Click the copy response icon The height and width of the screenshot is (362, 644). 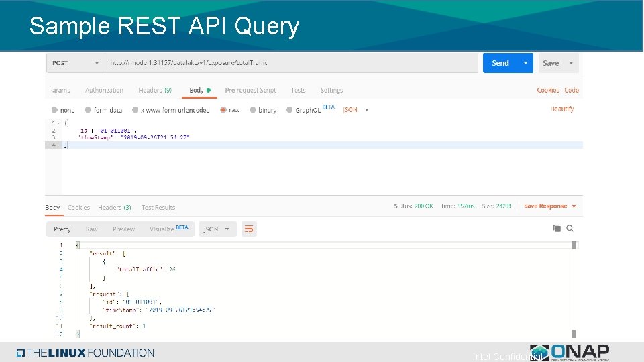point(557,228)
